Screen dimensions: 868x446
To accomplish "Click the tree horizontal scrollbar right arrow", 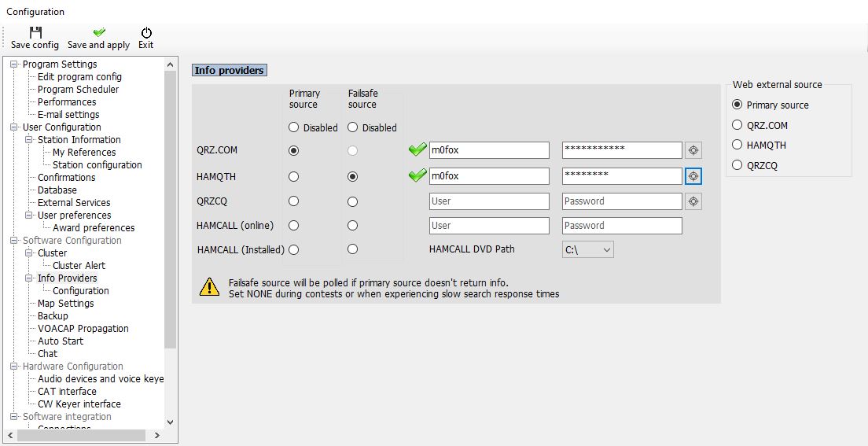I will (x=157, y=436).
